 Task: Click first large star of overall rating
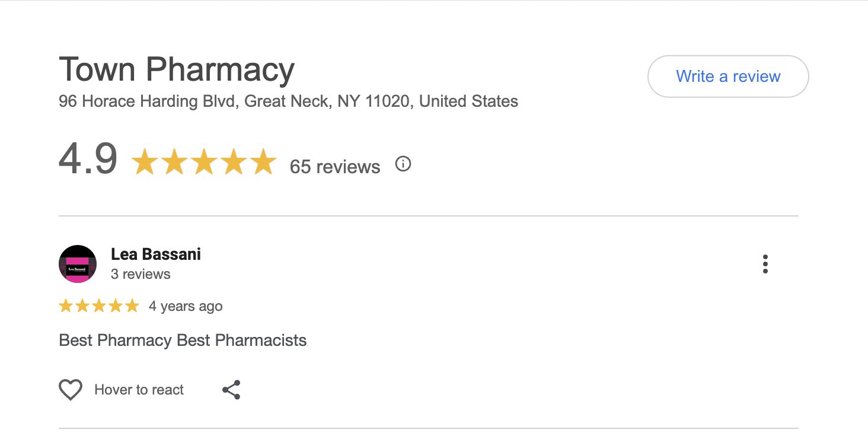click(x=145, y=163)
